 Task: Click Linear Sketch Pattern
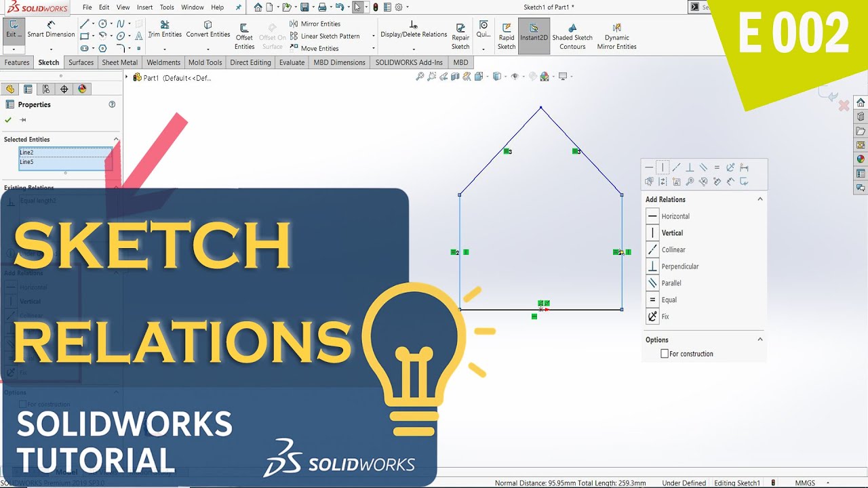325,36
